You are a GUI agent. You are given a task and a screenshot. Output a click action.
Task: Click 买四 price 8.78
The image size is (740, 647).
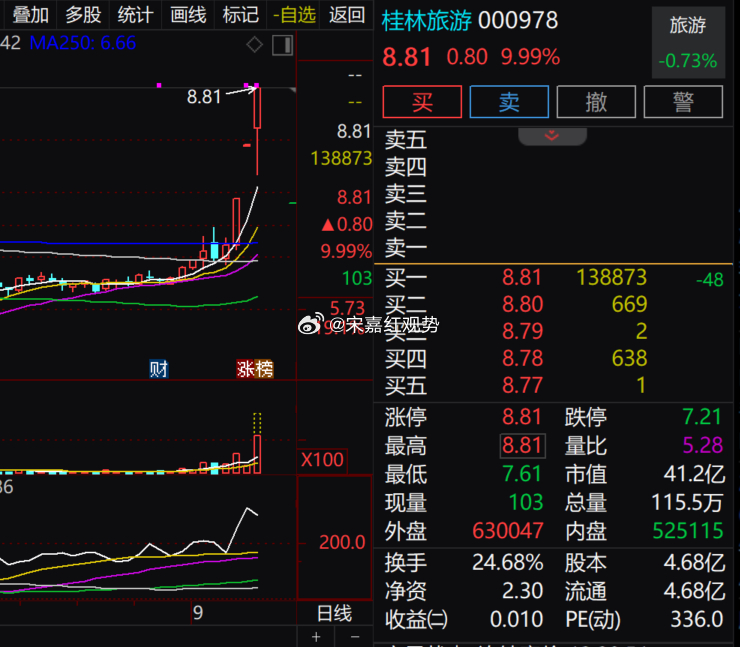[522, 358]
